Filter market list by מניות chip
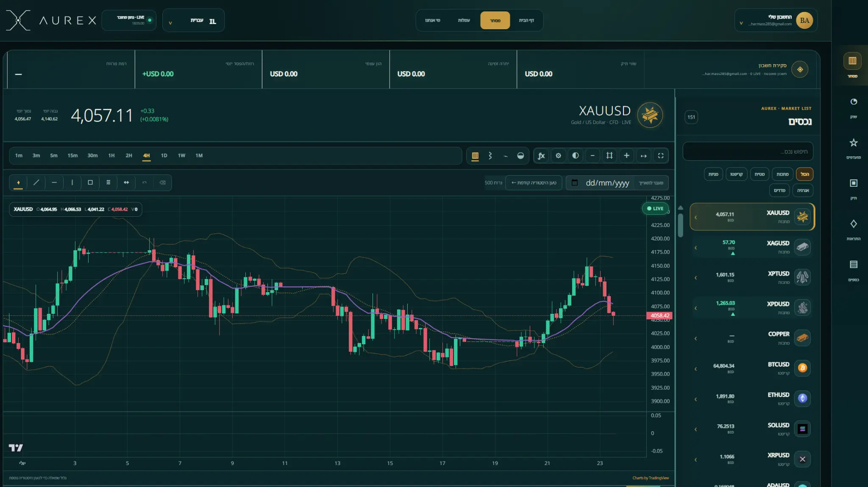The height and width of the screenshot is (487, 868). (713, 174)
